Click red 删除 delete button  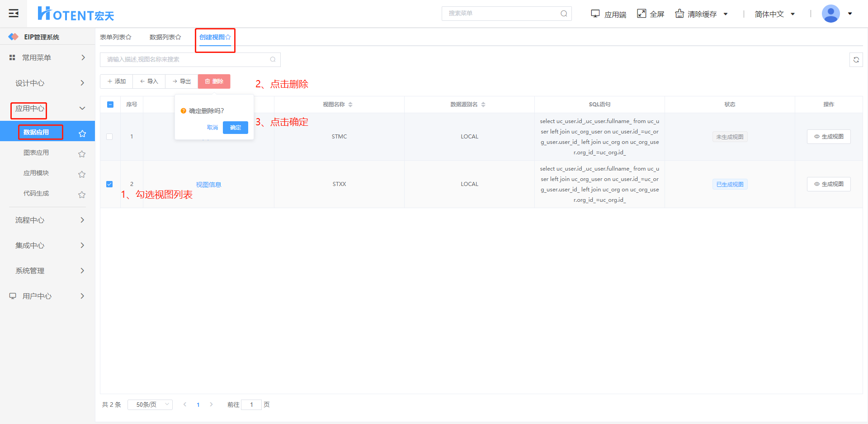click(x=214, y=81)
